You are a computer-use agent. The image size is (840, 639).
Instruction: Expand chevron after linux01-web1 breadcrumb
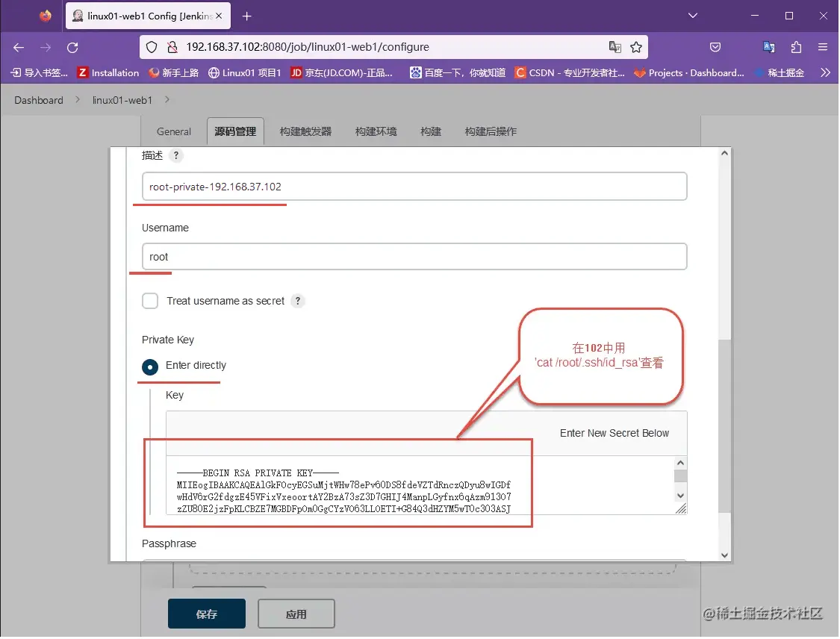(x=167, y=99)
